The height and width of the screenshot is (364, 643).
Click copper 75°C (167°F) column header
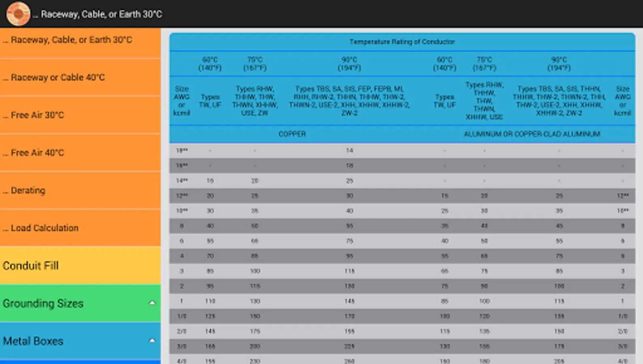255,63
